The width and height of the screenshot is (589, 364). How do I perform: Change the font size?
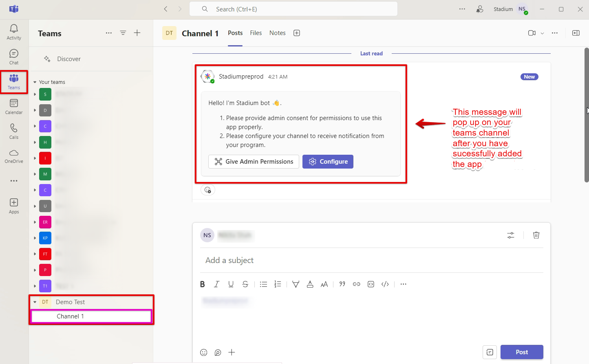[x=324, y=284]
